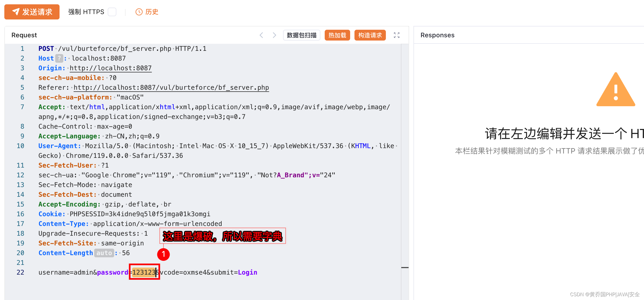Click the sec-ch-ua-platform "macOS" value
Image resolution: width=644 pixels, height=300 pixels.
tap(130, 97)
